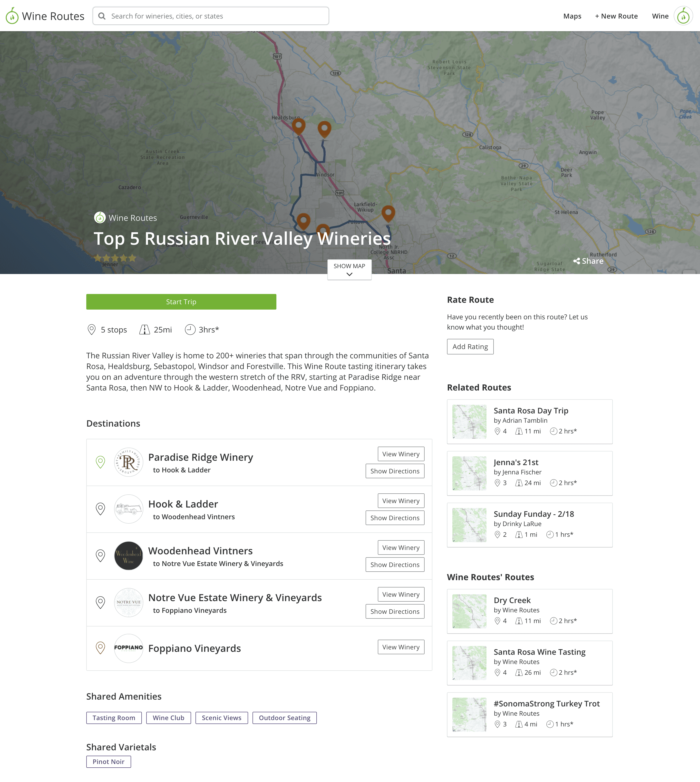Click the Notre Vue winery logo
Viewport: 700px width, 782px height.
coord(128,602)
